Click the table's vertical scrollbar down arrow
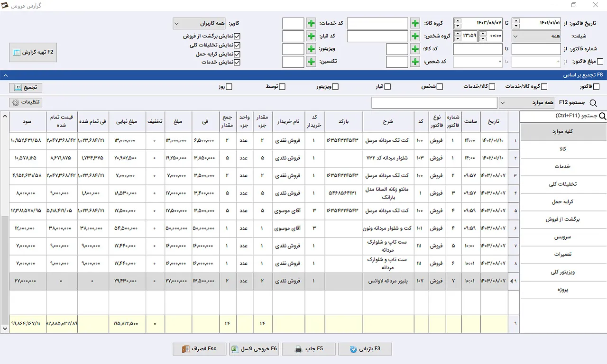Screen dimensions: 607x364 [x=5, y=328]
